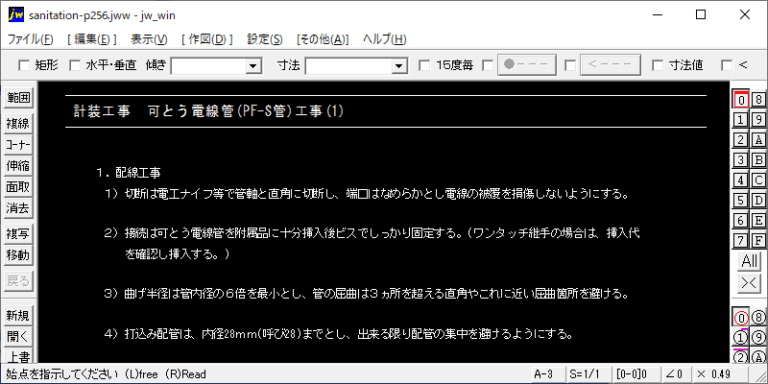Screen dimensions: 768x384
Task: Enable the 15度毎 checkbox
Action: pyautogui.click(x=425, y=65)
